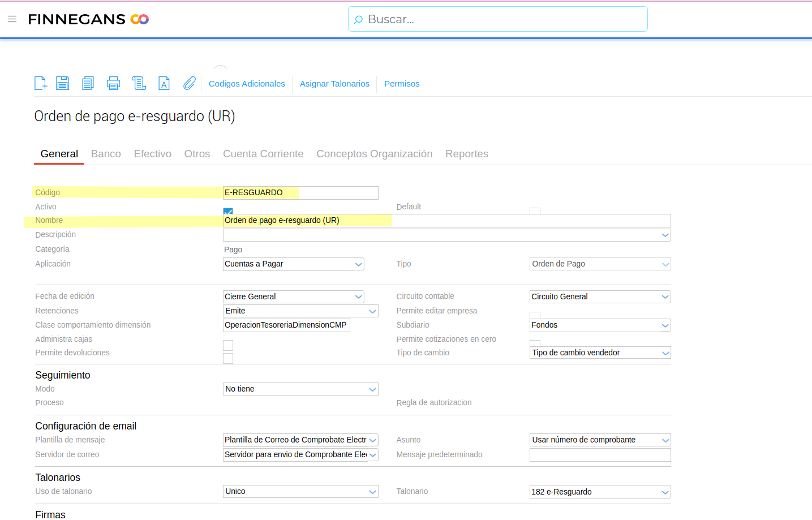Click the document with letter A icon
812x520 pixels.
click(x=164, y=84)
